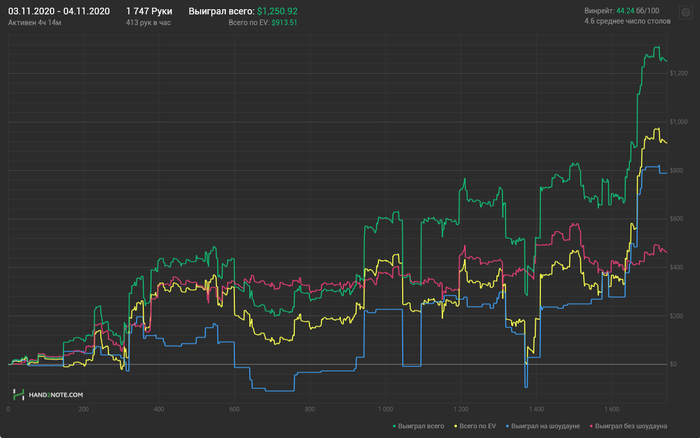Toggle the yellow 'Всего по EV' legend series
Viewport: 700px width, 438px height.
475,426
